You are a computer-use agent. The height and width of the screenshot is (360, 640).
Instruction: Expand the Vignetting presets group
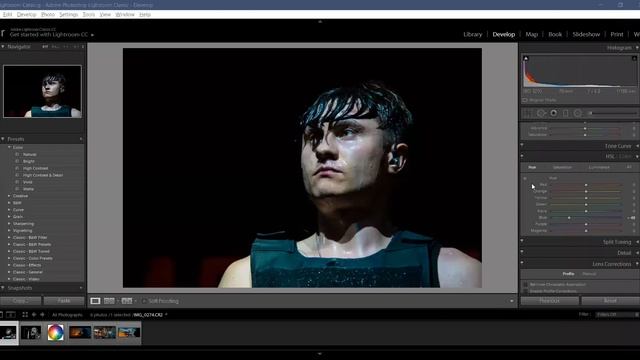click(x=9, y=231)
